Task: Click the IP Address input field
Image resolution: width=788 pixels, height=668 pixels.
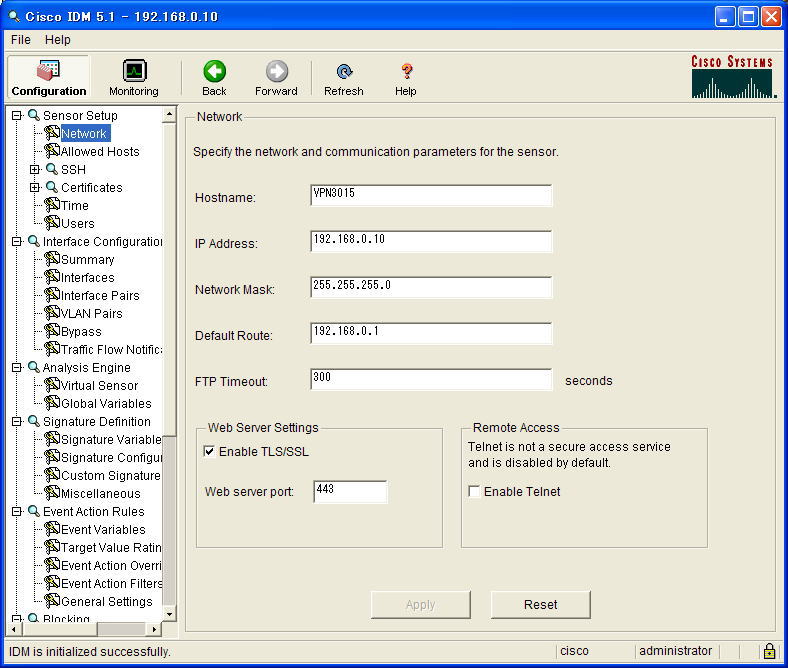Action: coord(431,241)
